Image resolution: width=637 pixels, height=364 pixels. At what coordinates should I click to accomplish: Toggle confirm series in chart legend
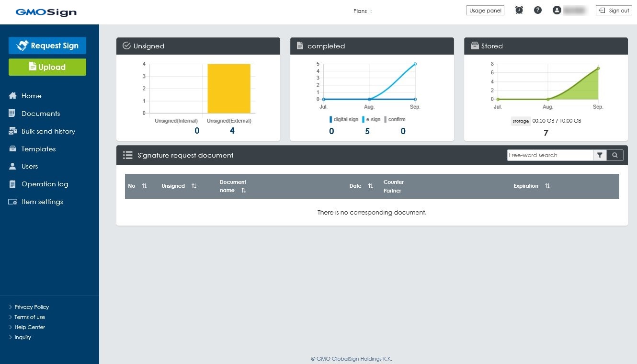click(394, 119)
